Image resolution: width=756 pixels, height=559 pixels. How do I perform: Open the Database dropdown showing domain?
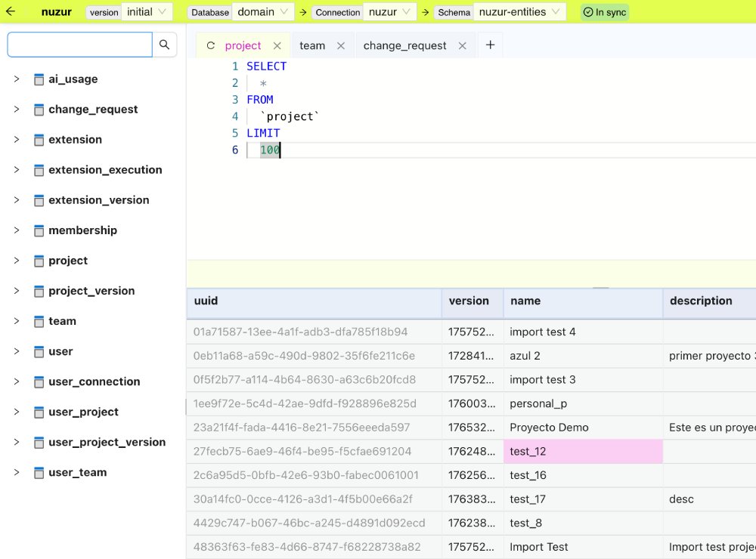(x=262, y=11)
